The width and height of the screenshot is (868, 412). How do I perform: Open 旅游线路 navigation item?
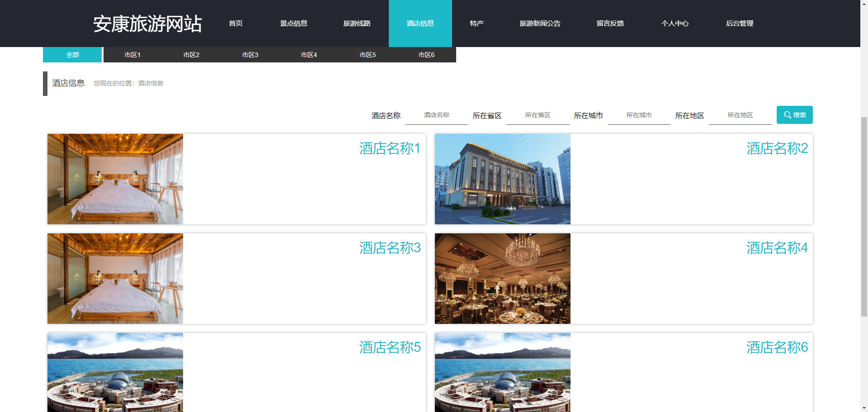click(x=357, y=24)
